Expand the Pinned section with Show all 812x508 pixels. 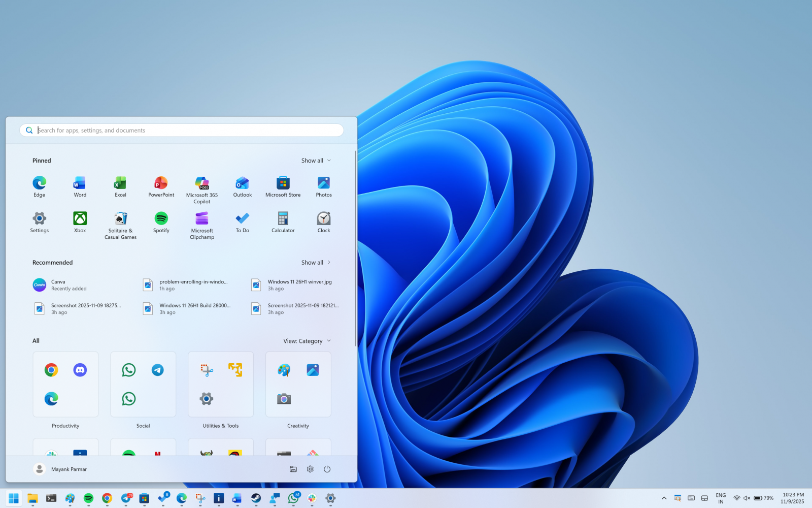[316, 160]
